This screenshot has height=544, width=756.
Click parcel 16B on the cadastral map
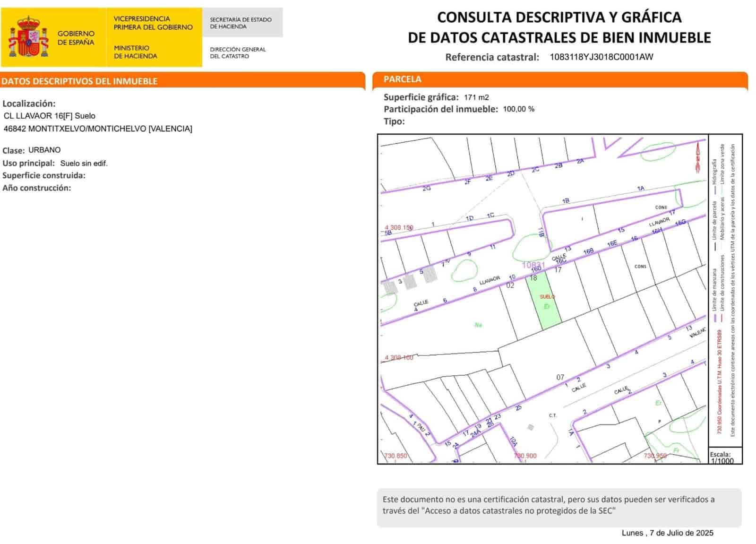589,251
